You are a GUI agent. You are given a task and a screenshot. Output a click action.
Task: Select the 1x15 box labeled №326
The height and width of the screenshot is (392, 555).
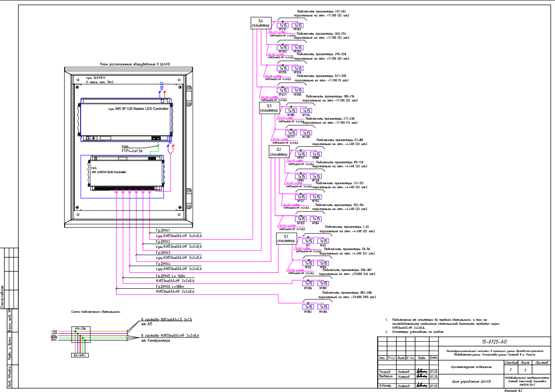click(298, 69)
